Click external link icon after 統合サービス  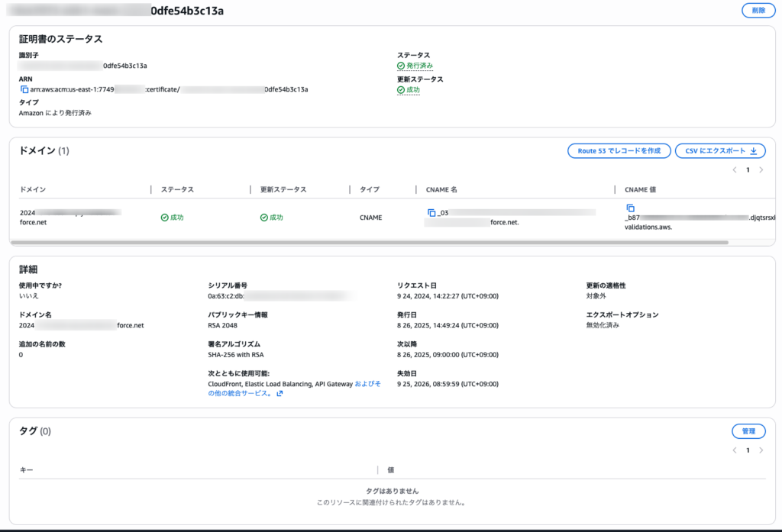pos(280,394)
